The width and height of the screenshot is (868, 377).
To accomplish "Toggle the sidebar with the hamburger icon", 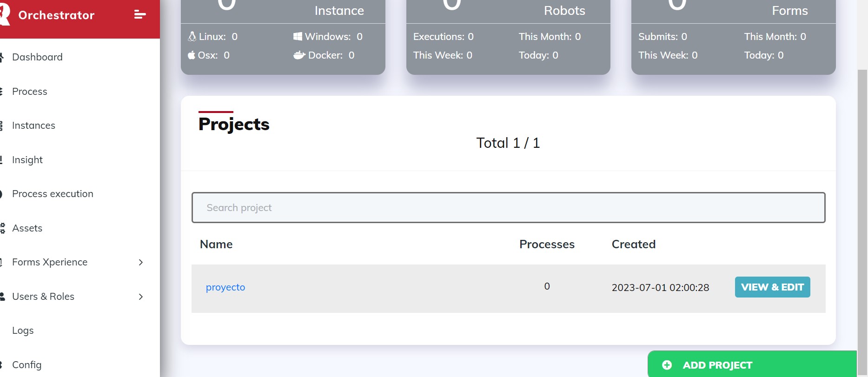I will coord(140,15).
